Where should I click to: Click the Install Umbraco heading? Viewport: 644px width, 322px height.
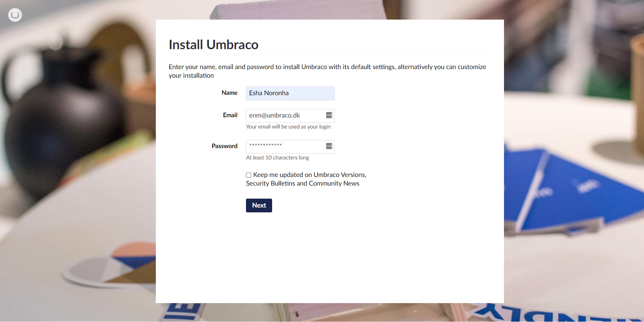tap(213, 45)
